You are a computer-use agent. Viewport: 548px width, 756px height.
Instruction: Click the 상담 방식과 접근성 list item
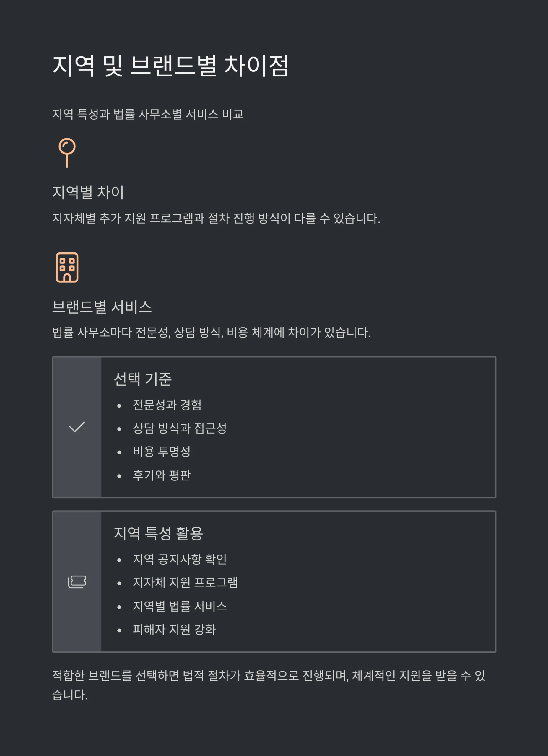pyautogui.click(x=180, y=428)
